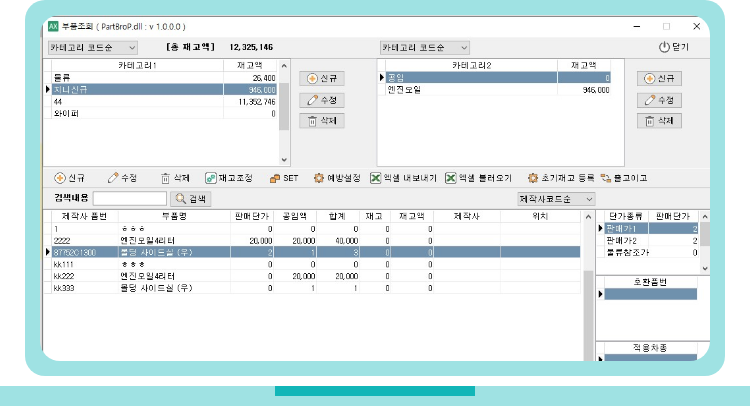The image size is (750, 406).
Task: Click the 카테고리1 list scrollbar up arrow
Action: point(284,66)
